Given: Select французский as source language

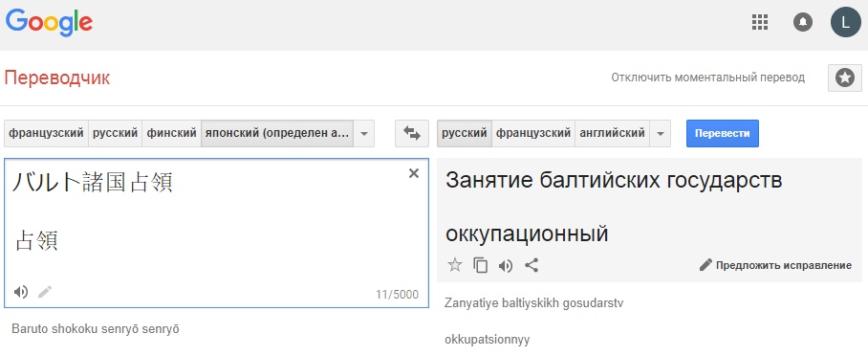Looking at the screenshot, I should [47, 134].
